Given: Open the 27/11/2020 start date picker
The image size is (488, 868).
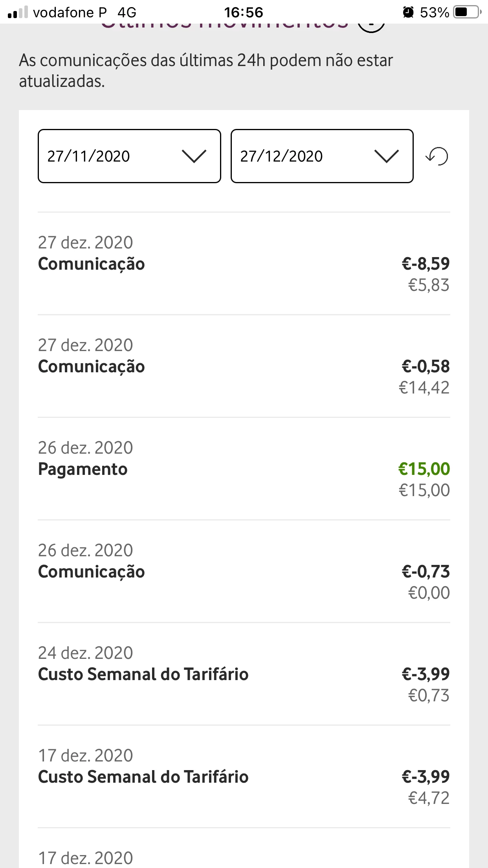Looking at the screenshot, I should tap(129, 156).
